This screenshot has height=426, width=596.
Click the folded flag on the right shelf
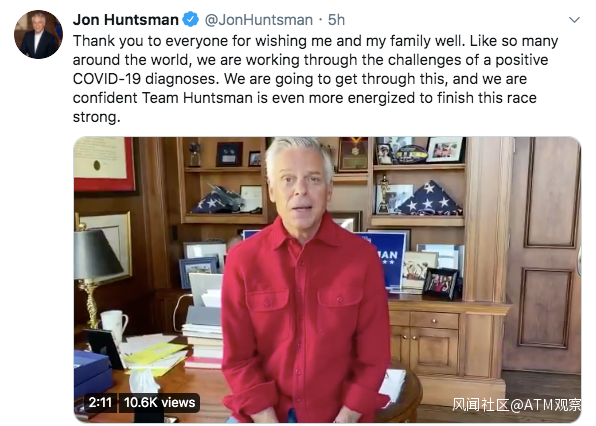coord(430,198)
